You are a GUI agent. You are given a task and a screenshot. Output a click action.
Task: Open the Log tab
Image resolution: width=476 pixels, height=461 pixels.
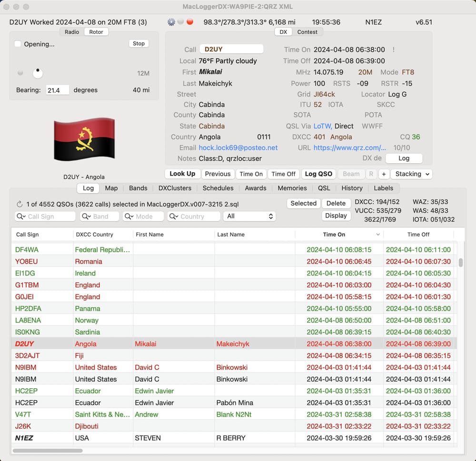click(x=88, y=188)
